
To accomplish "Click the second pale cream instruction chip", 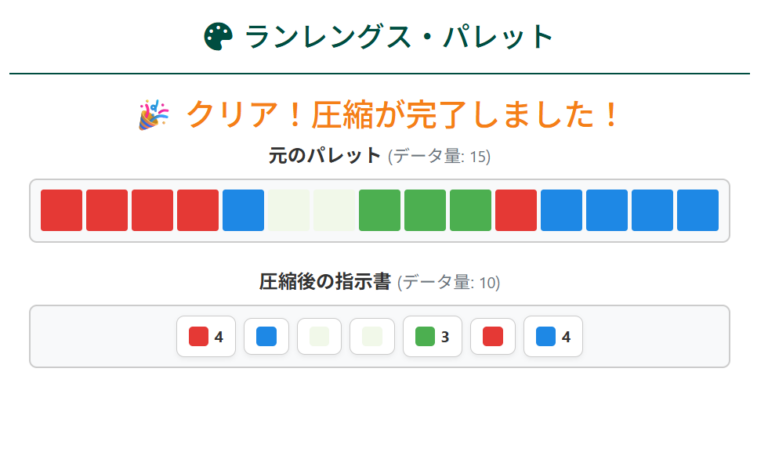I will tap(372, 337).
